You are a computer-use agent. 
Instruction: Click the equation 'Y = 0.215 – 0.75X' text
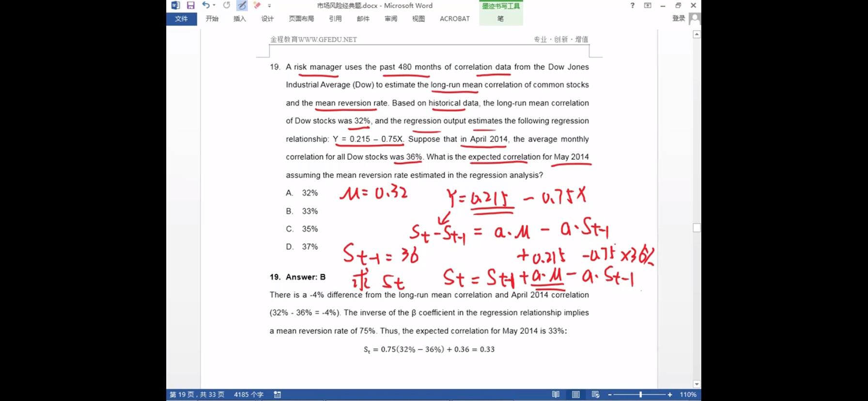pos(368,139)
